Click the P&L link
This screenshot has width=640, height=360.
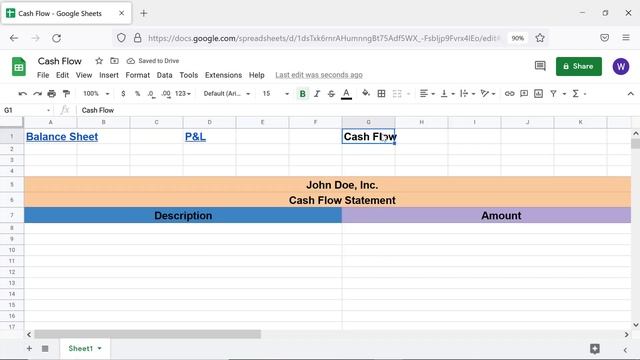pyautogui.click(x=195, y=137)
